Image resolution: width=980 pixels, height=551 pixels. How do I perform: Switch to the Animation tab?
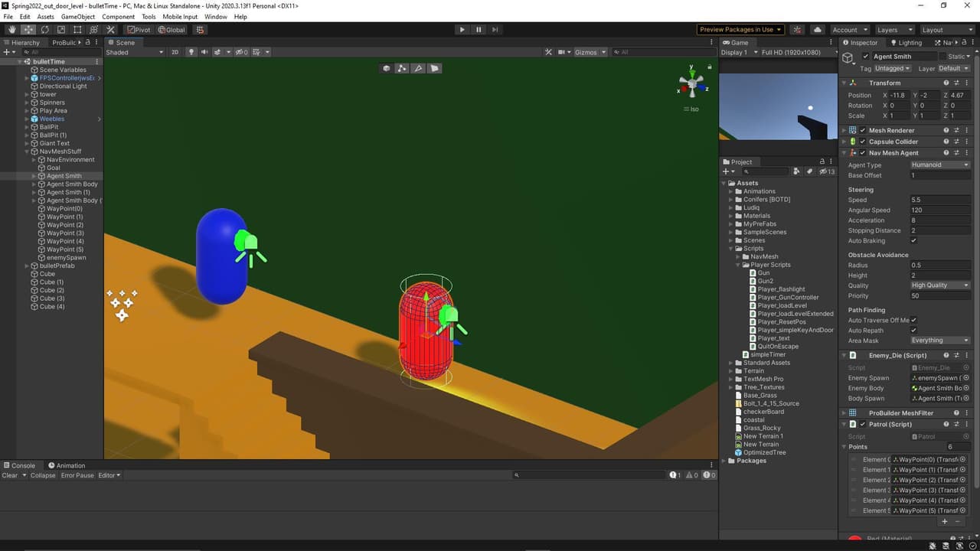[x=67, y=465]
